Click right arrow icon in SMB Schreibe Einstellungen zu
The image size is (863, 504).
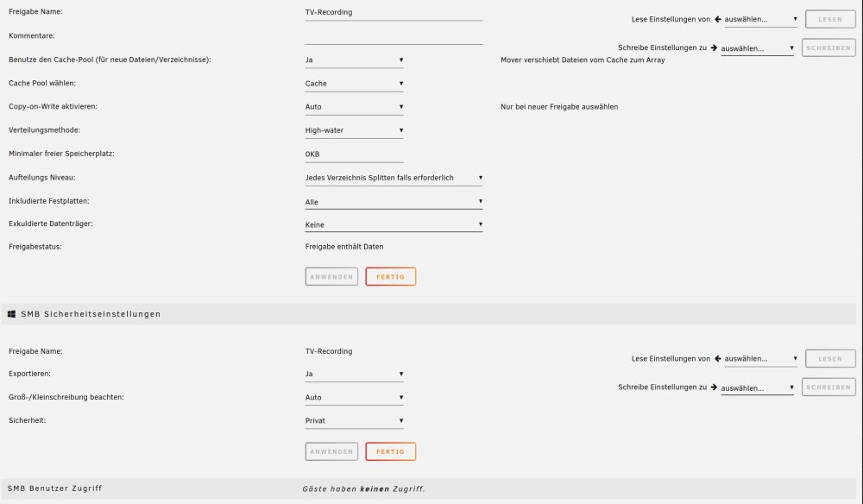coord(714,387)
